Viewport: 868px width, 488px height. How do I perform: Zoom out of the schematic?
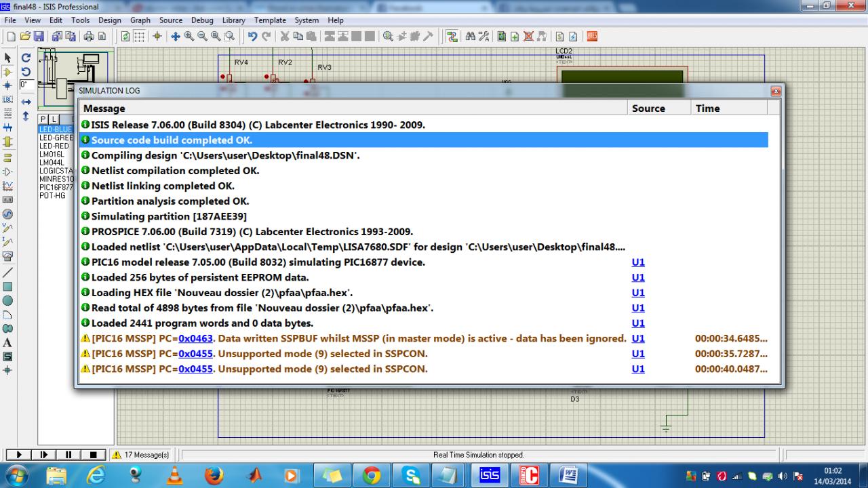[202, 36]
